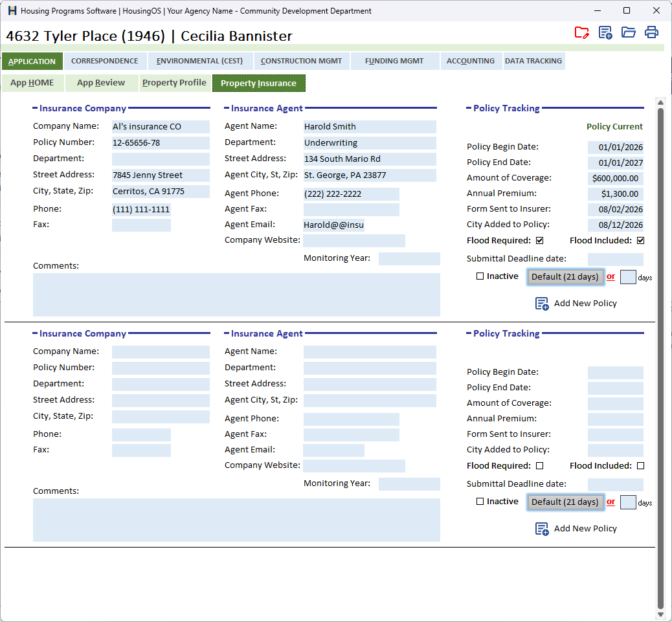This screenshot has width=672, height=622.
Task: Click Policy Current status text
Action: point(614,127)
